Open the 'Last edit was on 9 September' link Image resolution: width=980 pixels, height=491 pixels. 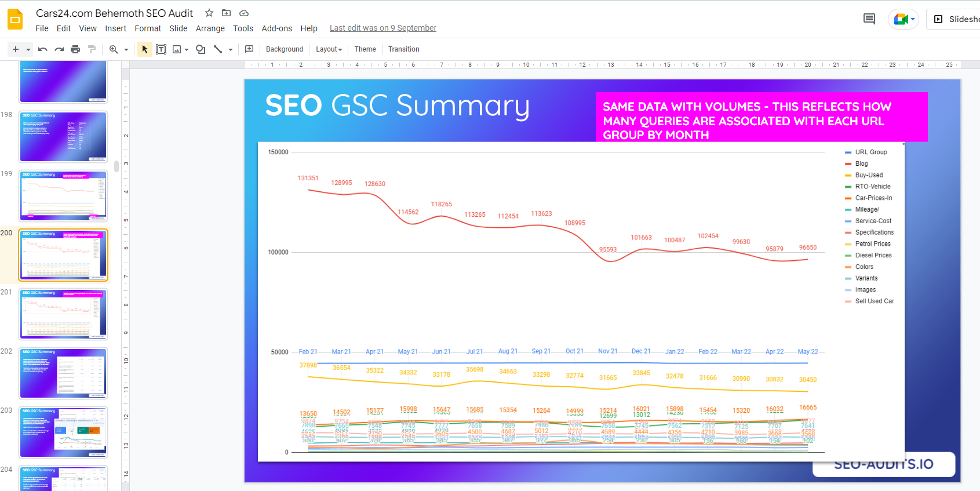click(382, 28)
